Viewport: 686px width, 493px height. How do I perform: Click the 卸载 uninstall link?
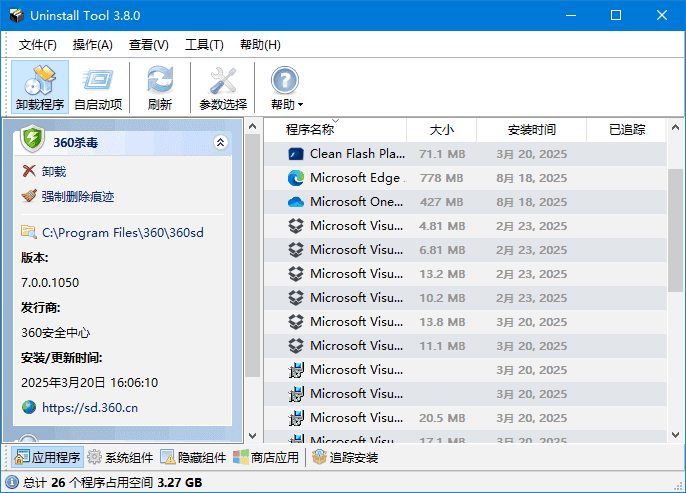click(x=53, y=172)
